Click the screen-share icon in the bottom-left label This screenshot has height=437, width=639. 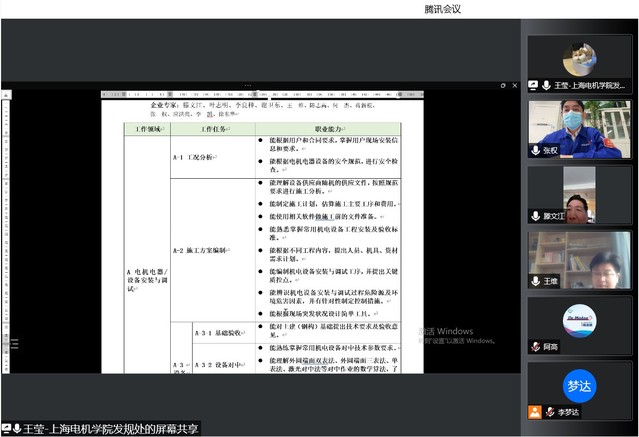pos(6,428)
